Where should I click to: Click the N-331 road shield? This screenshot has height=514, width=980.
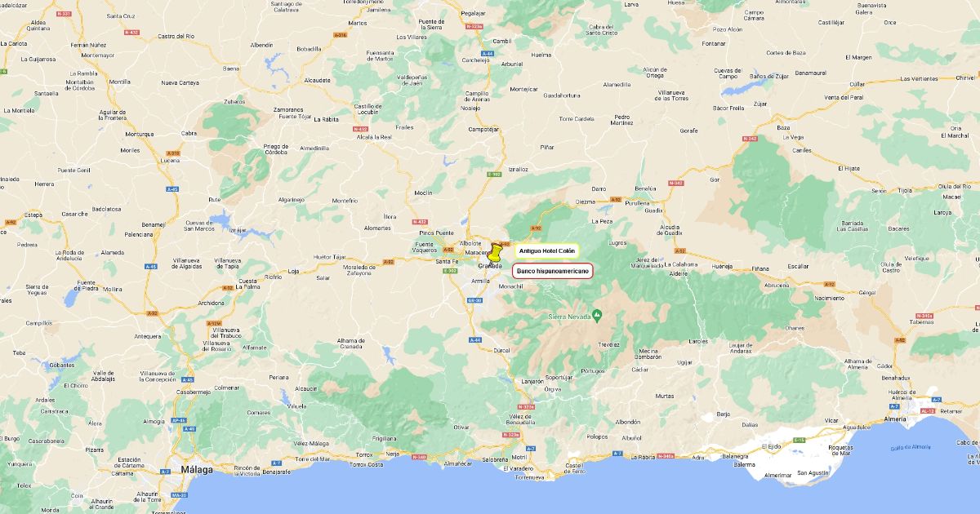pyautogui.click(x=65, y=14)
